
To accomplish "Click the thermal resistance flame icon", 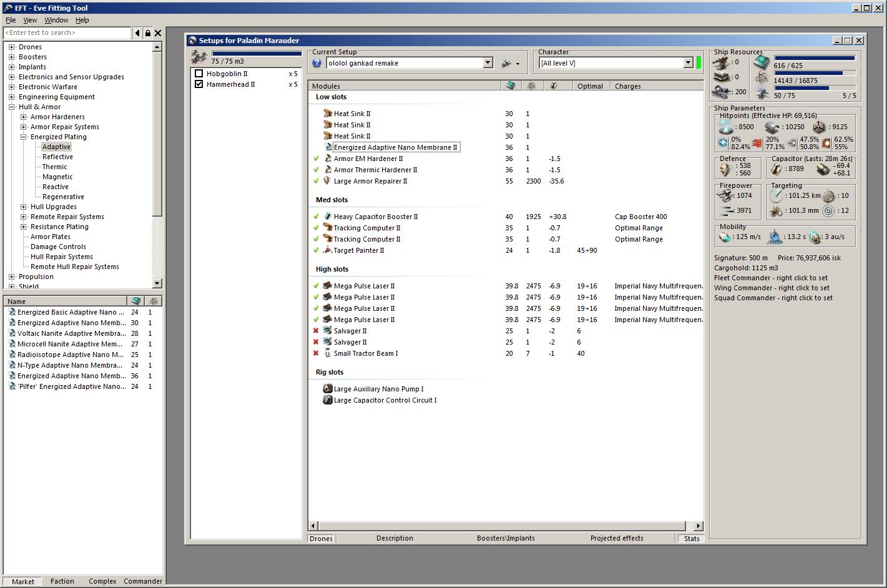I will click(757, 143).
